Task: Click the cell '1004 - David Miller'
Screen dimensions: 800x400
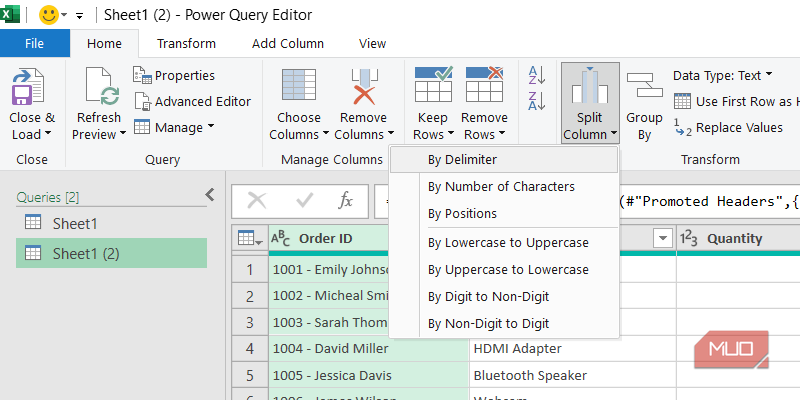Action: coord(369,349)
